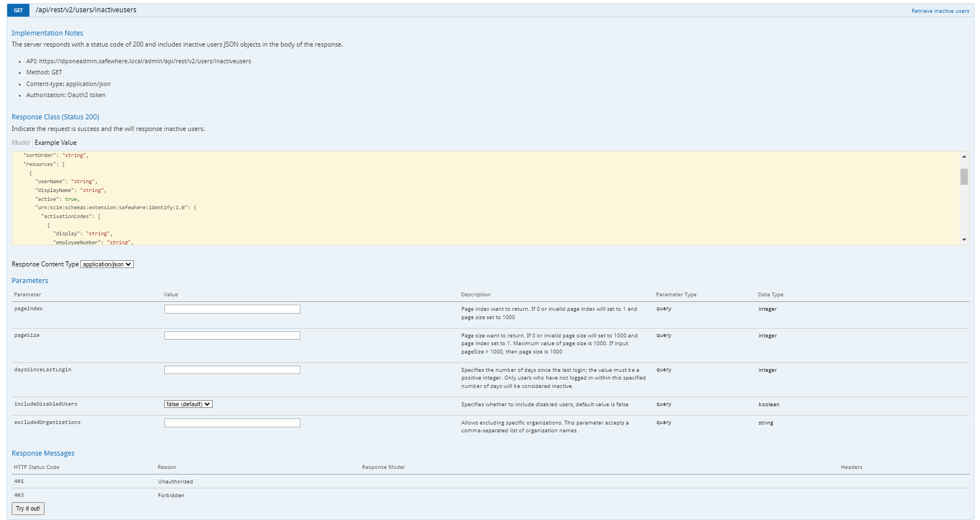
Task: Click the API URL bullet text
Action: coord(139,61)
